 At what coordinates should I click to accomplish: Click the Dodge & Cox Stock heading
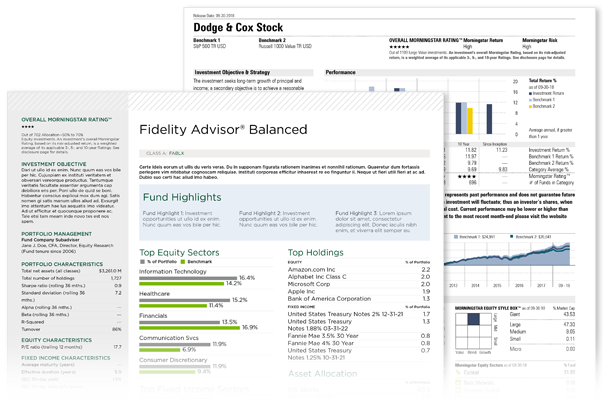(238, 27)
